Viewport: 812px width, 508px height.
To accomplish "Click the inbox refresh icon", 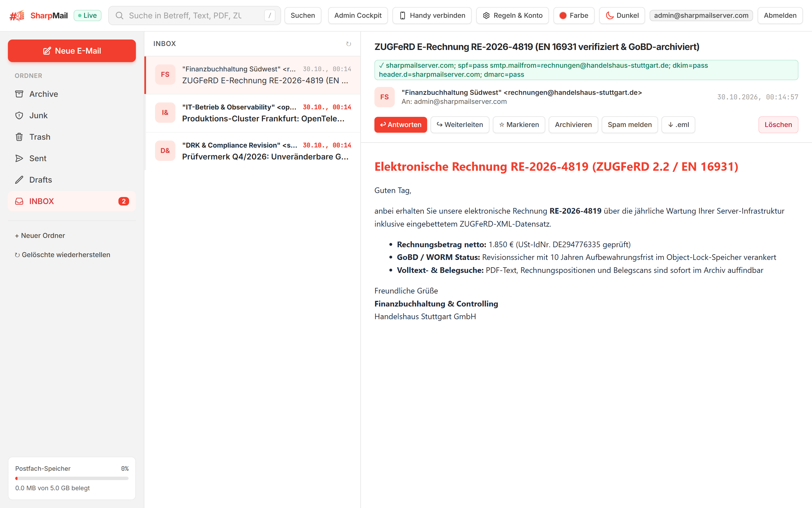I will (x=348, y=44).
